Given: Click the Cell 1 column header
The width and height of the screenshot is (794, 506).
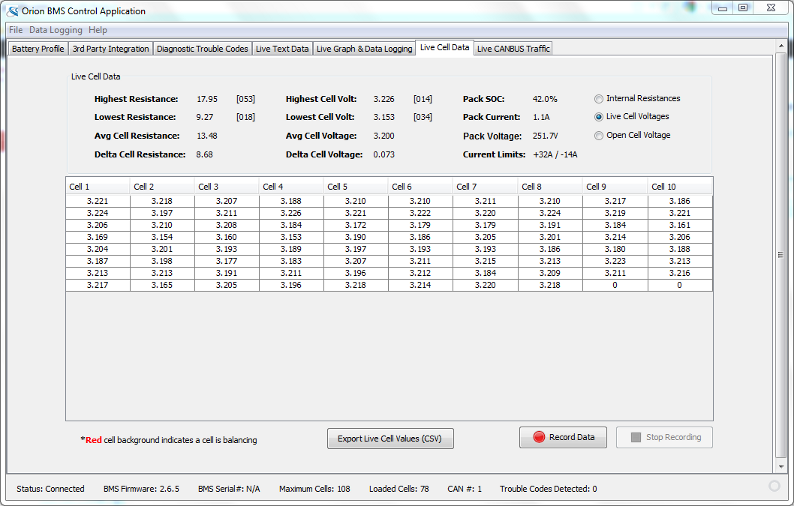Looking at the screenshot, I should tap(98, 186).
